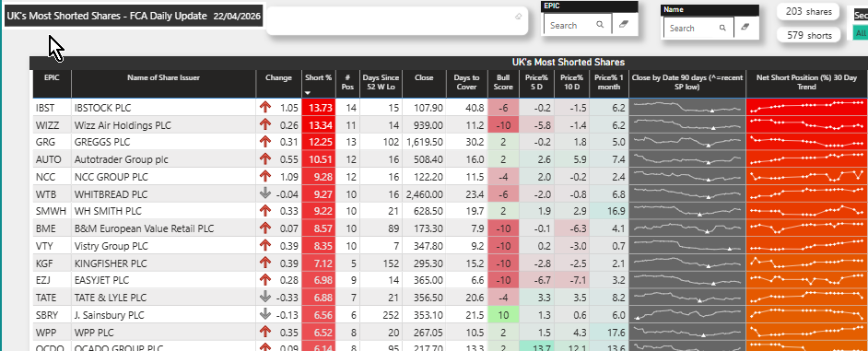868x351 pixels.
Task: Select the SMWH EPIC cell
Action: pos(51,212)
